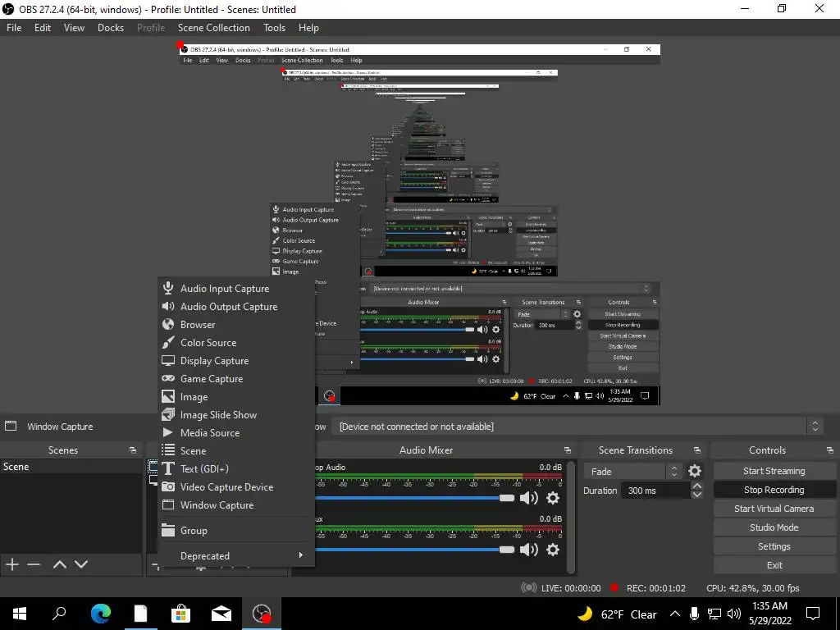Launch Microsoft Edge from taskbar

100,614
